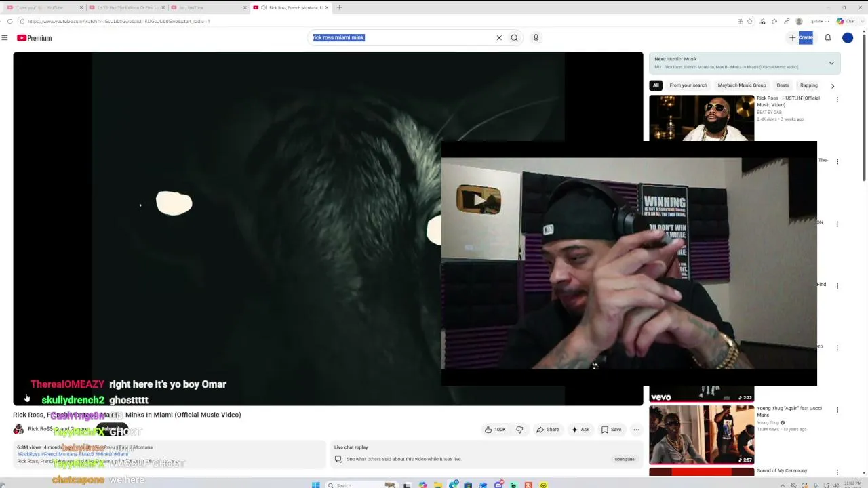868x488 pixels.
Task: Open the YouTube guide hamburger menu
Action: click(5, 38)
